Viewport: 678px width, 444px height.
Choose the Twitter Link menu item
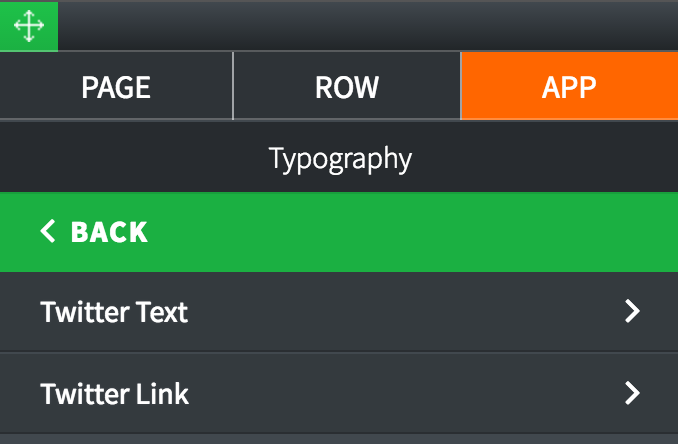pos(339,393)
